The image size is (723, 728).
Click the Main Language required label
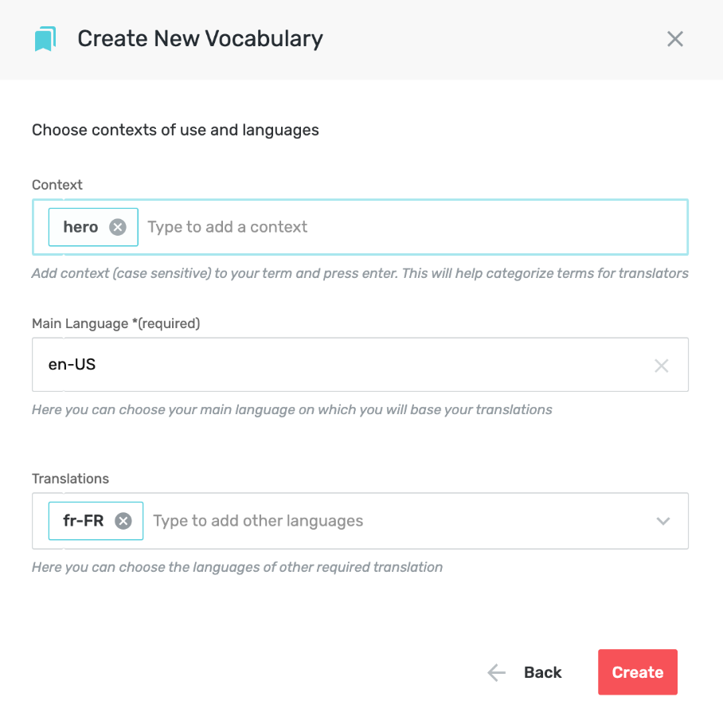coord(116,323)
